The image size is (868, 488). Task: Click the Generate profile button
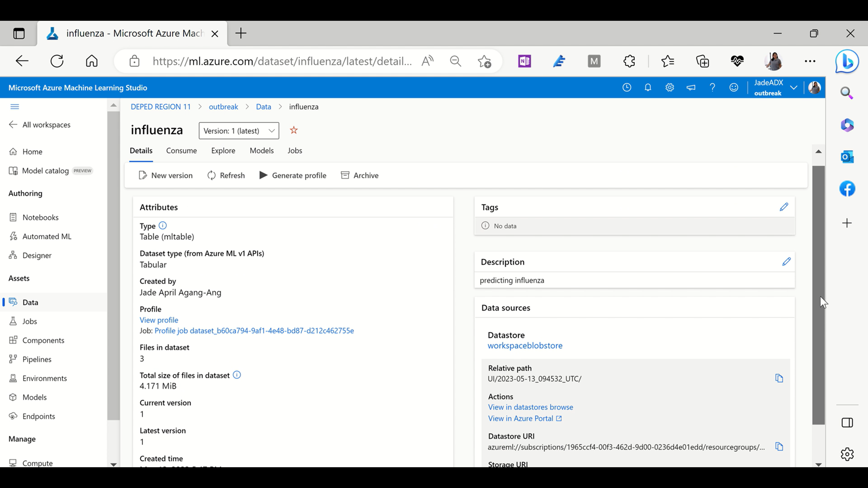tap(292, 176)
